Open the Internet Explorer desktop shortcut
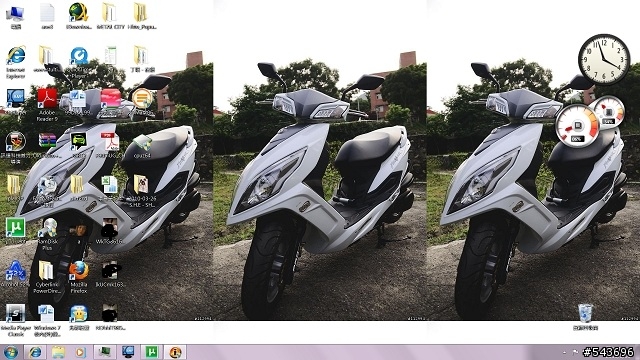Image resolution: width=640 pixels, height=360 pixels. click(x=16, y=56)
